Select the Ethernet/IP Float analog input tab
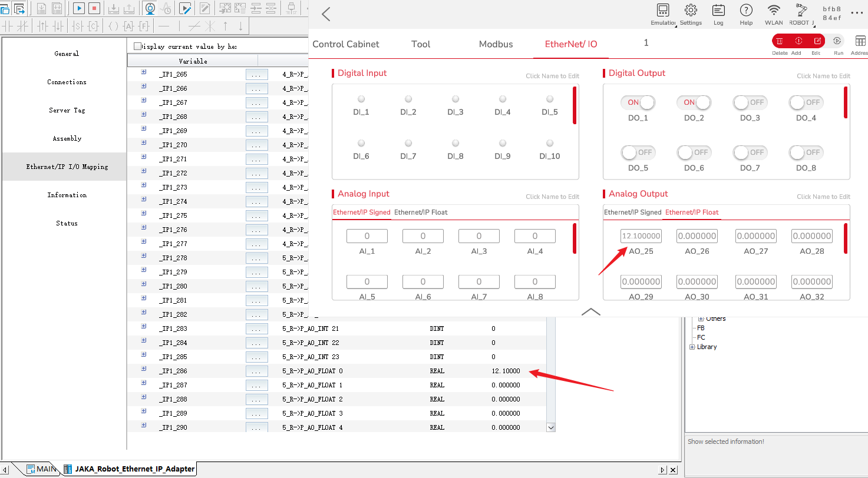868x478 pixels. [421, 213]
